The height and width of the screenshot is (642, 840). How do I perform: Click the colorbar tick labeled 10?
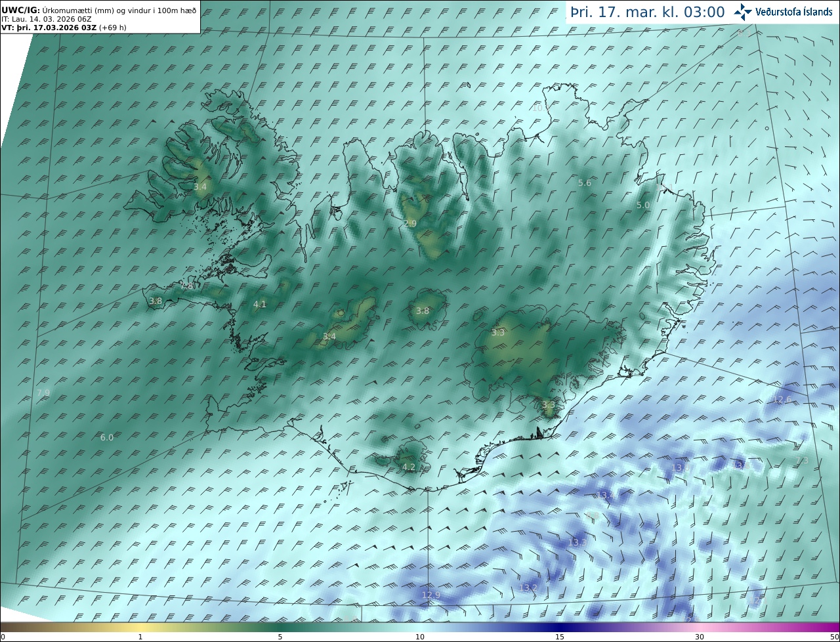(x=420, y=637)
